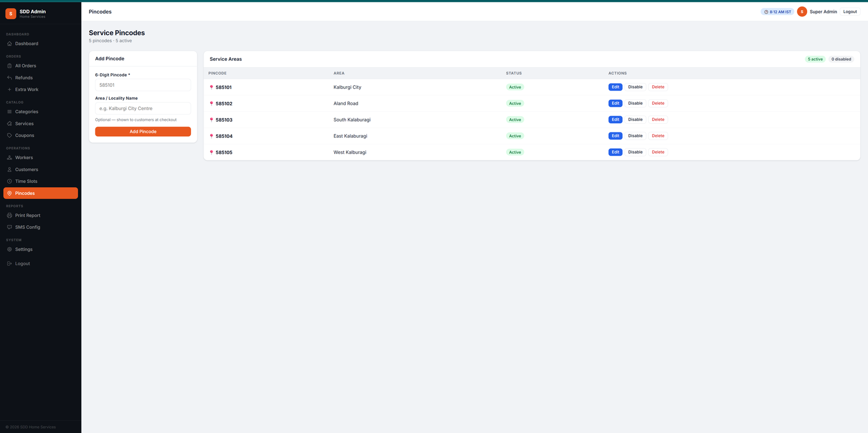
Task: Click the Customers person icon
Action: 9,170
